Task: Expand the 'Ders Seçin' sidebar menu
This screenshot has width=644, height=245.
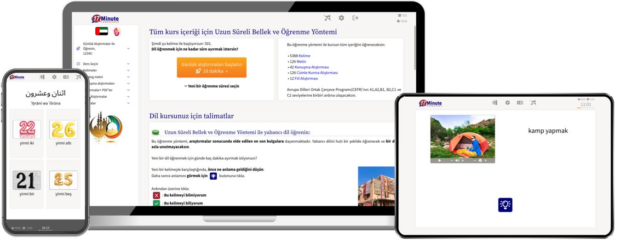Action: coord(128,64)
